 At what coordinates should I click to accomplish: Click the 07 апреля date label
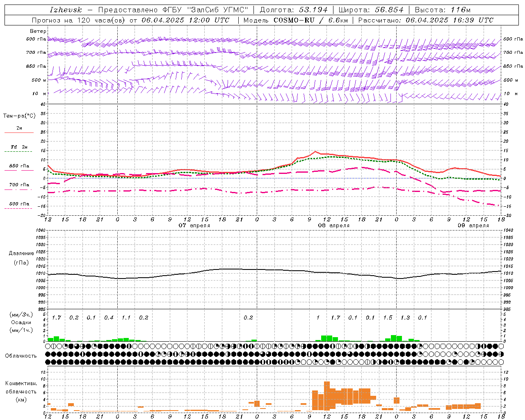194,226
